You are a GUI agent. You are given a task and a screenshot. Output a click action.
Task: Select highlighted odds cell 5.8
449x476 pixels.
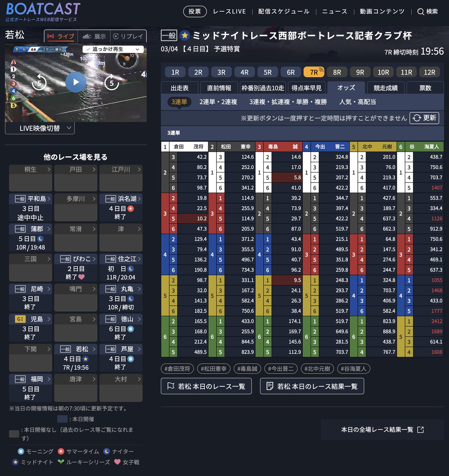coord(287,177)
